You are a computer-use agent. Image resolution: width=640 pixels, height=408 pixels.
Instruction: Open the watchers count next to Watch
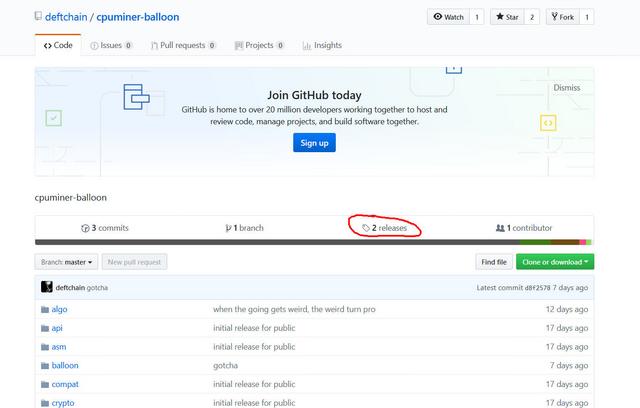coord(477,17)
